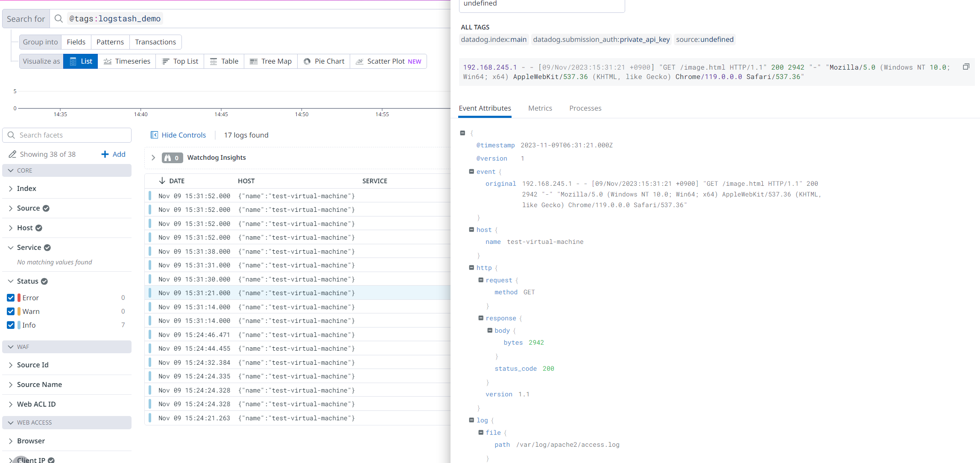
Task: Choose the Pie Chart visualization
Action: [x=324, y=61]
